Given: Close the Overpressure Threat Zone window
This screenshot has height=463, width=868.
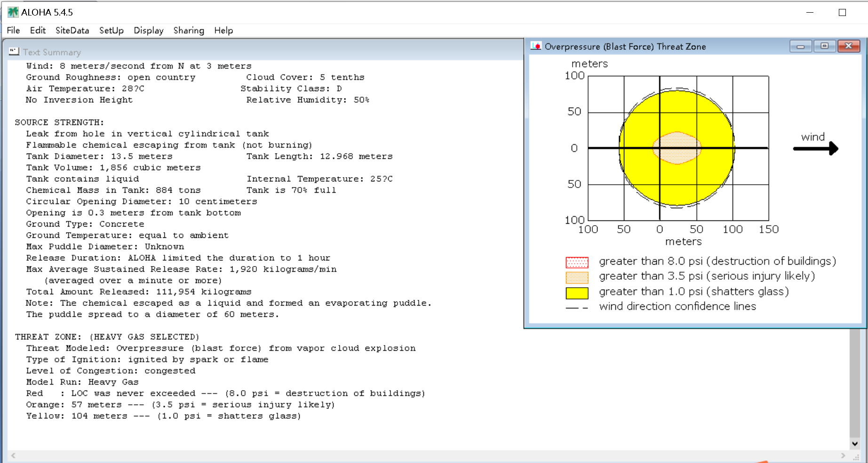Looking at the screenshot, I should pos(849,46).
